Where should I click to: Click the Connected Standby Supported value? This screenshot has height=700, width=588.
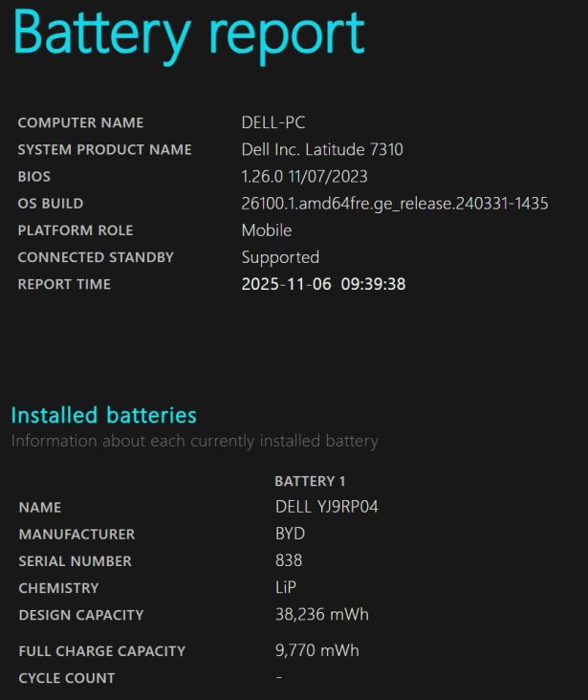[x=280, y=257]
